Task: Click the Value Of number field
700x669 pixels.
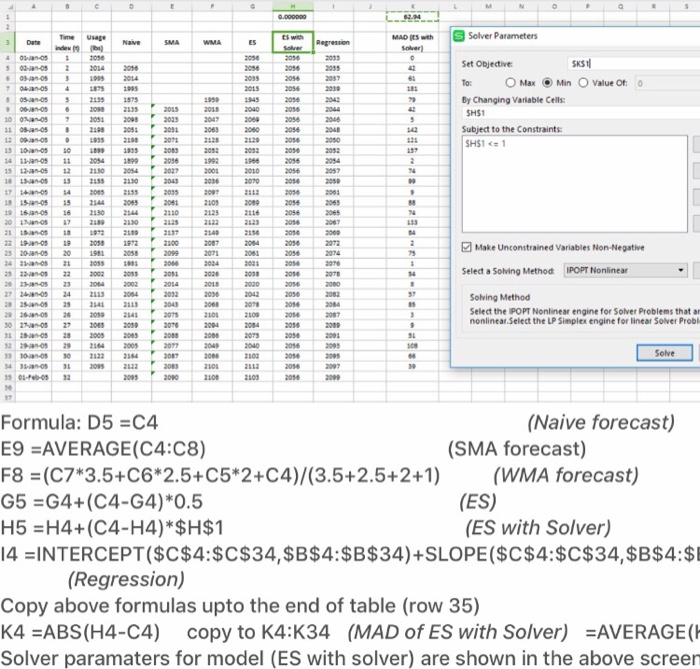Action: point(667,83)
